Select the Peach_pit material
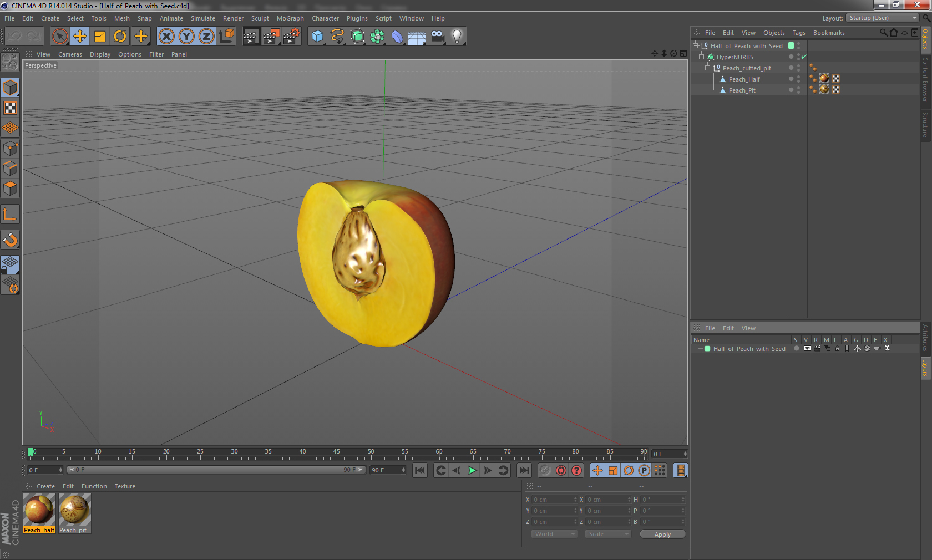Screen dimensions: 932x560 pos(74,513)
